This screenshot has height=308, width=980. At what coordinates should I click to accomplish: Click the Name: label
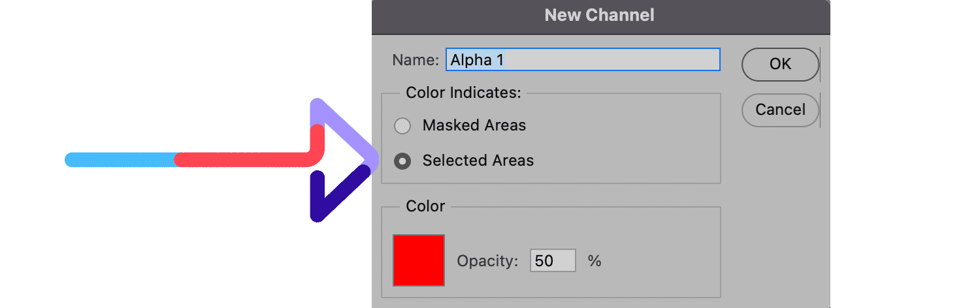click(416, 60)
